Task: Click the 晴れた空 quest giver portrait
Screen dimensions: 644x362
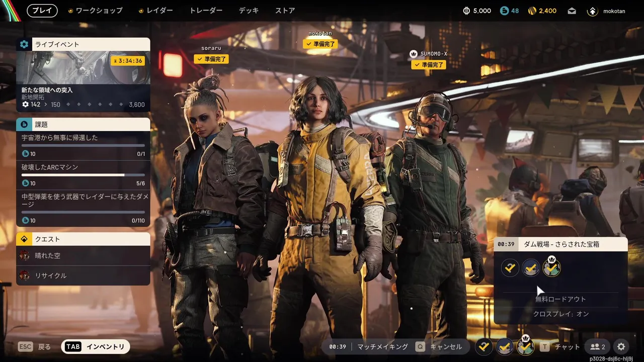Action: coord(25,255)
